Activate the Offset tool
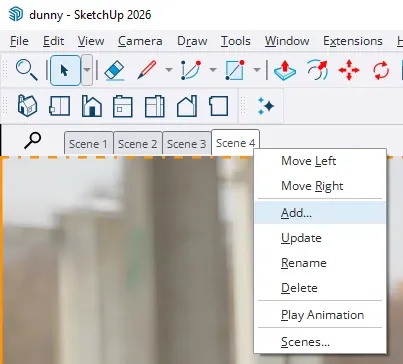Image resolution: width=403 pixels, height=364 pixels. [317, 70]
